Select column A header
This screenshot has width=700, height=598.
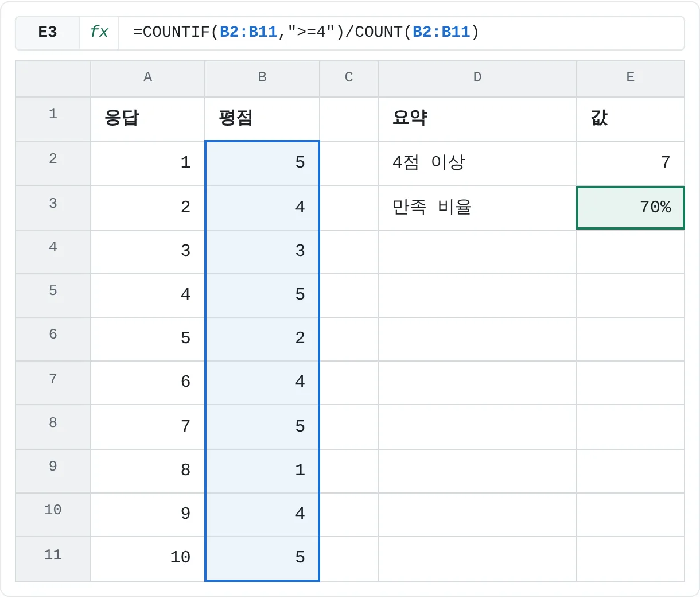click(147, 77)
